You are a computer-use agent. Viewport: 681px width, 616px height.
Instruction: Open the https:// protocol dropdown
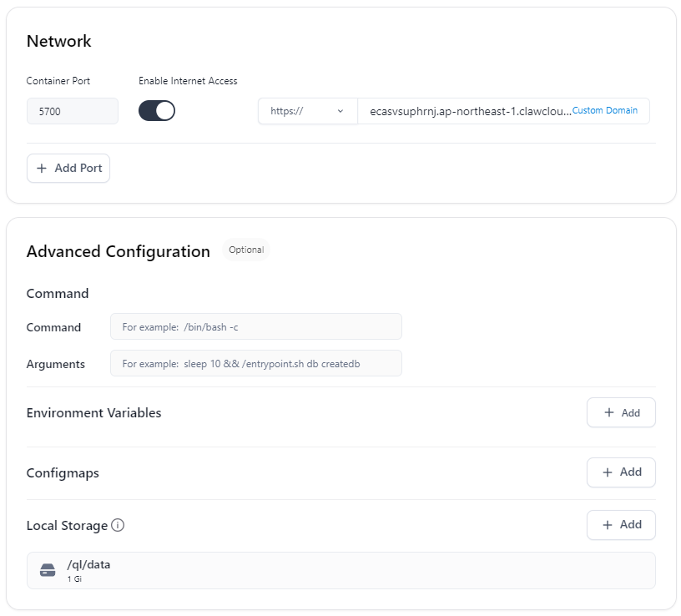point(308,111)
